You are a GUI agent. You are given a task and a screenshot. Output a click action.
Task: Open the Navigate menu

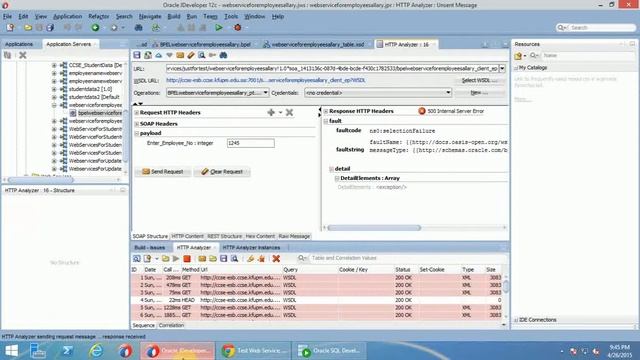tap(150, 16)
